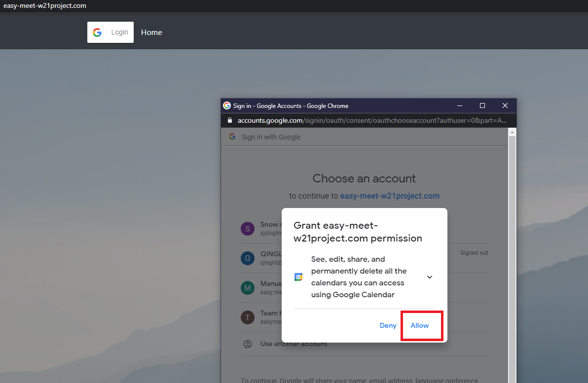The height and width of the screenshot is (383, 588).
Task: Open easy-meet-w21project.com link in sign-in popup
Action: (x=390, y=196)
